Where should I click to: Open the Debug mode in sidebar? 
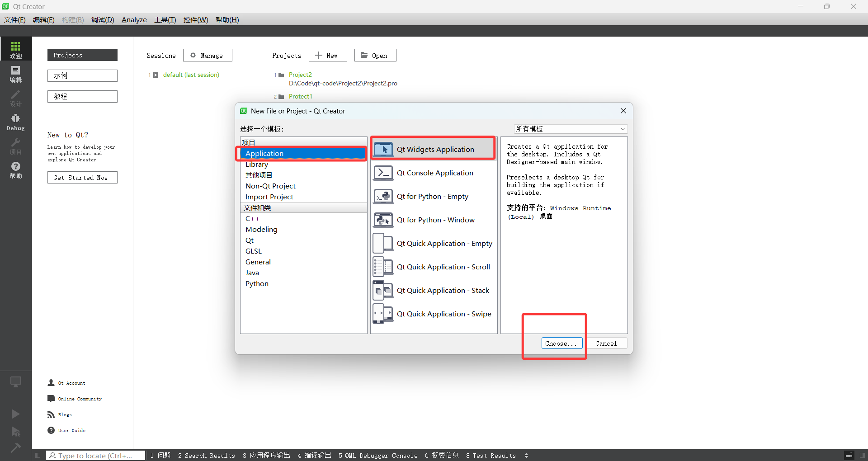(x=16, y=122)
